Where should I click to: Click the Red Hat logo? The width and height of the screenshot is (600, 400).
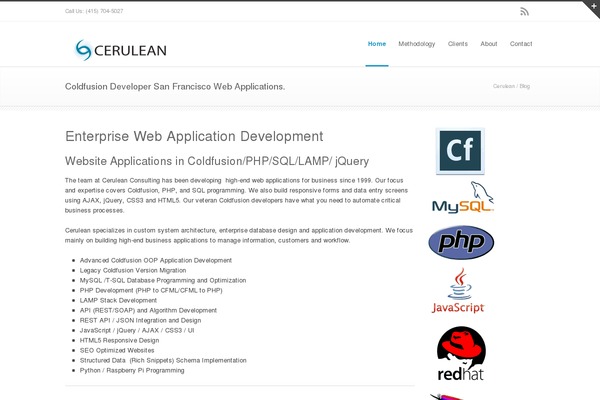pos(460,355)
